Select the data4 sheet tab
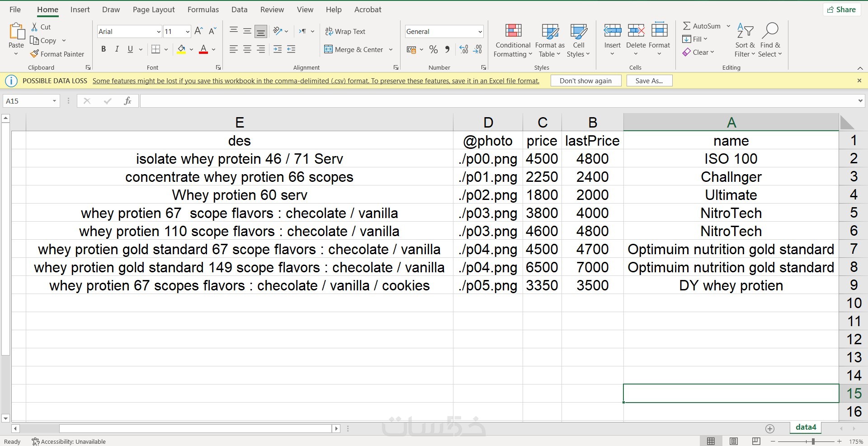This screenshot has width=868, height=446. [806, 427]
